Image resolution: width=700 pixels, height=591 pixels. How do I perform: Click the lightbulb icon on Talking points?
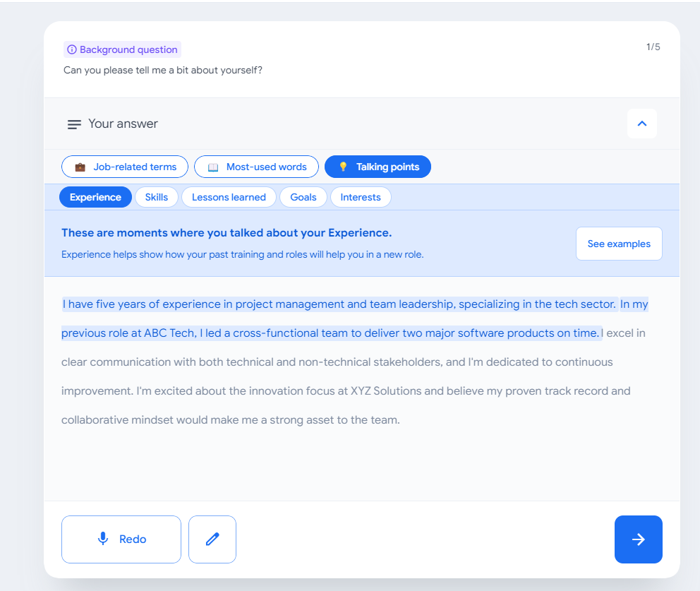click(343, 167)
